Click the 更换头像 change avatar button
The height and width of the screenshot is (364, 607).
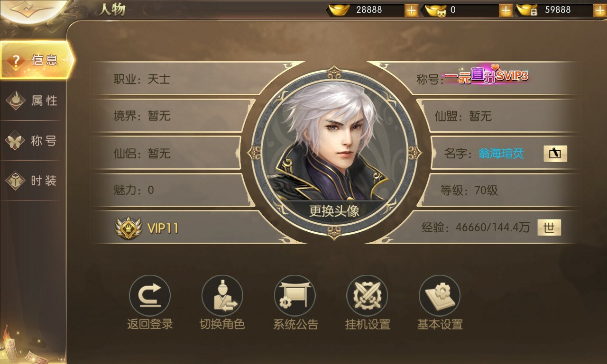tap(334, 210)
